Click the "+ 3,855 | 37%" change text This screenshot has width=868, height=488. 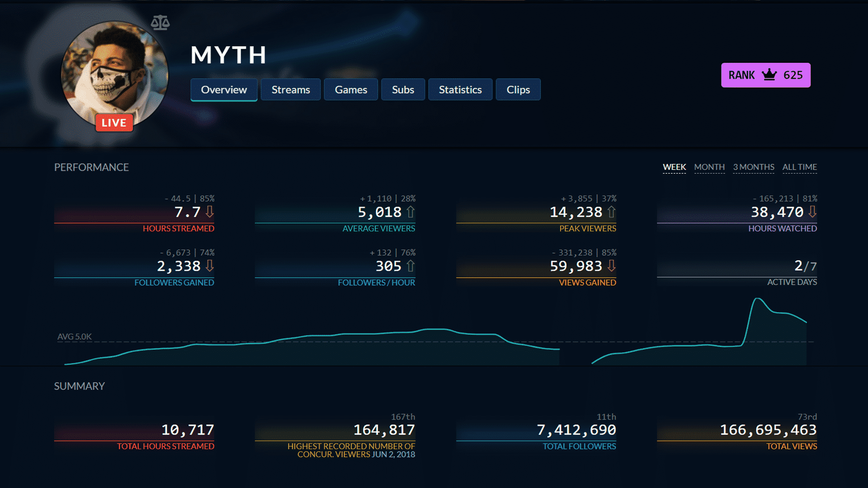[589, 198]
